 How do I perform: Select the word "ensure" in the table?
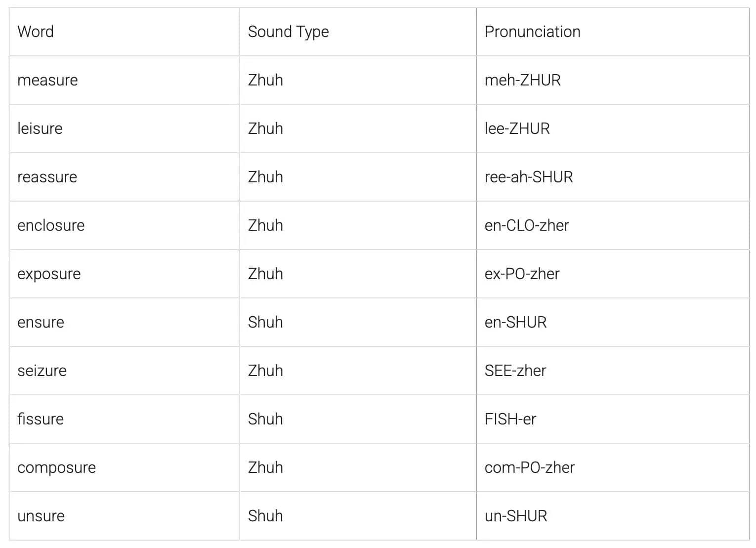pos(41,322)
